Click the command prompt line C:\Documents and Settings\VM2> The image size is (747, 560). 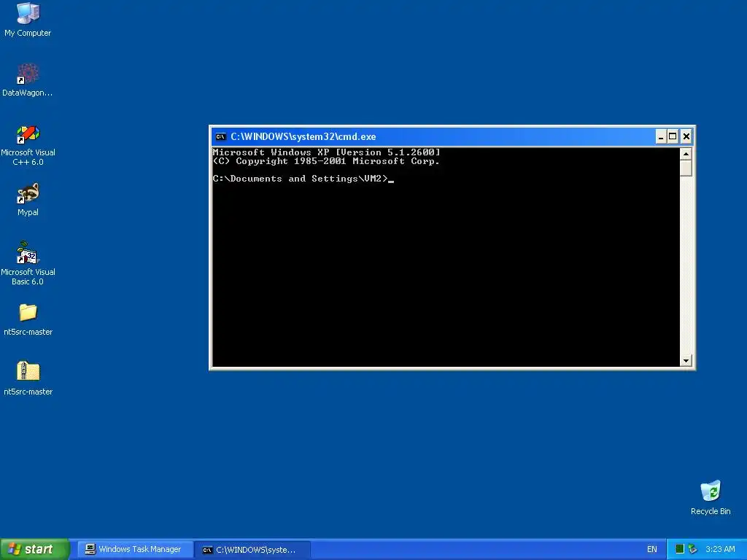(x=300, y=179)
